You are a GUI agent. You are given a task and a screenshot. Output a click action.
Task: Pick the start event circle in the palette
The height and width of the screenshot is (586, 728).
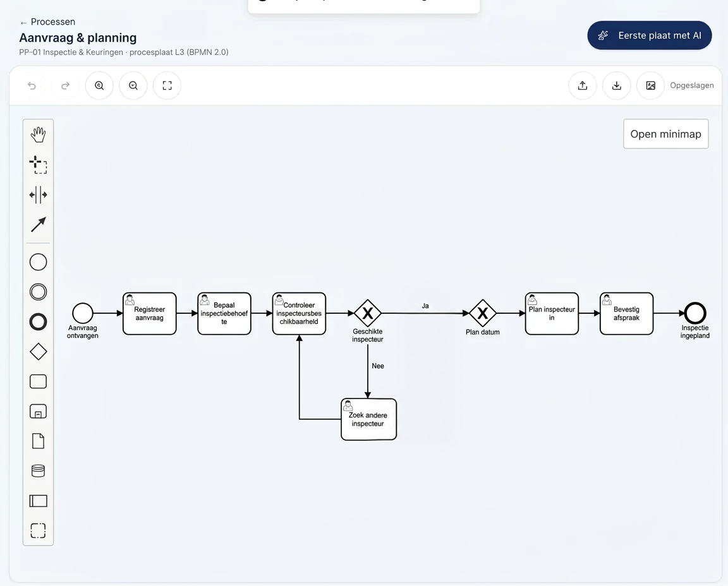pyautogui.click(x=38, y=262)
